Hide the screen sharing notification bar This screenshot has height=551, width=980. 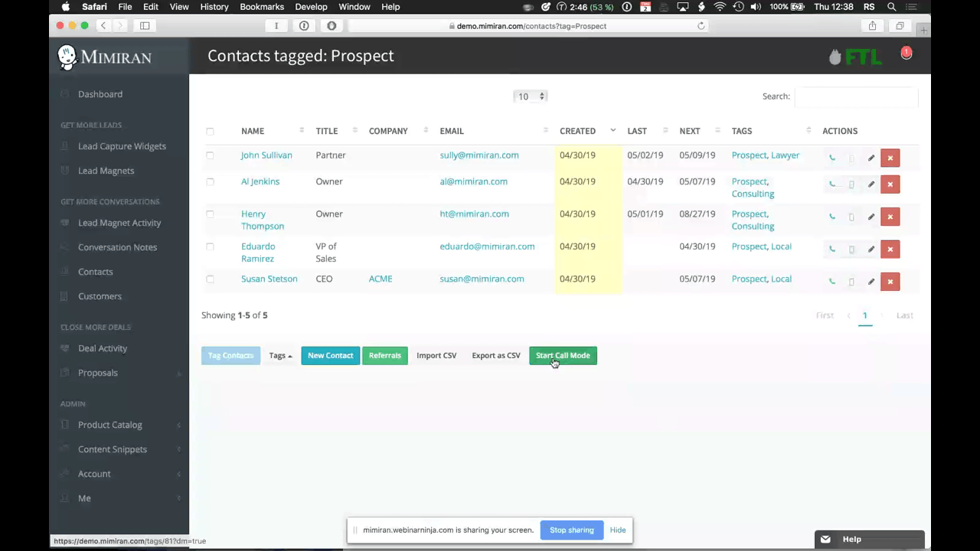coord(618,530)
